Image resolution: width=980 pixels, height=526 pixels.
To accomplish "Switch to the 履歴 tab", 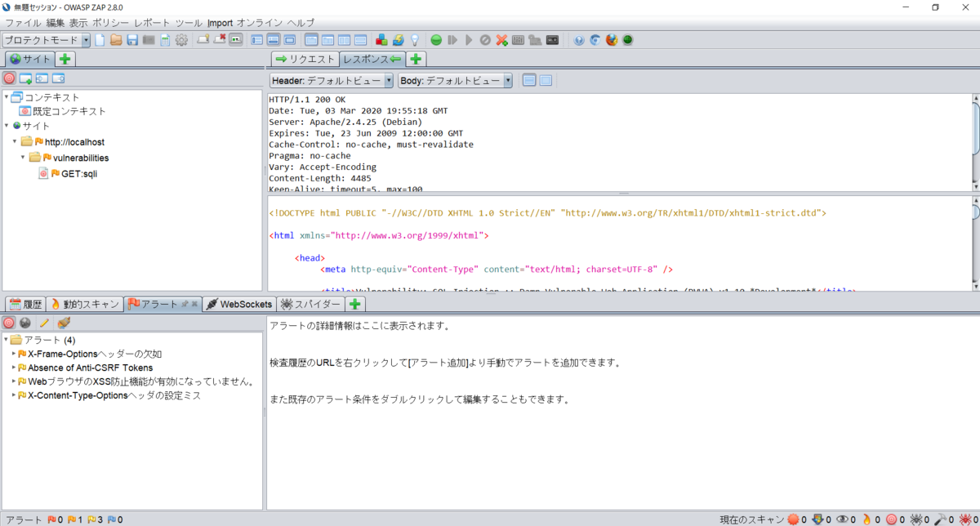I will [24, 304].
